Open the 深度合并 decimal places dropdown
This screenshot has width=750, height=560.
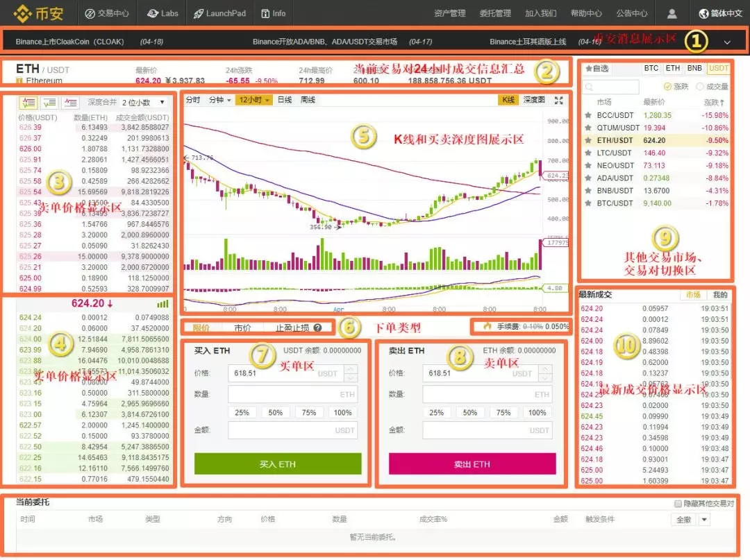[x=144, y=102]
